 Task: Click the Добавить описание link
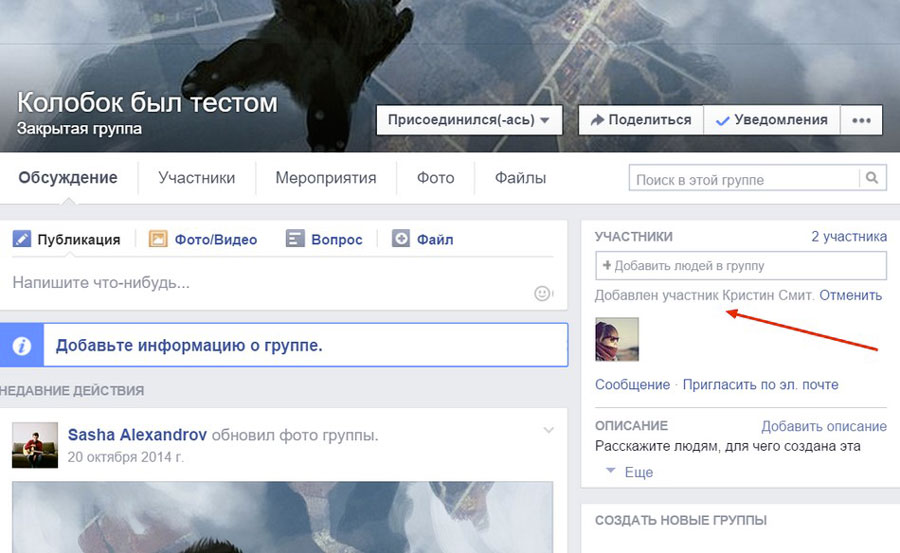click(x=824, y=426)
